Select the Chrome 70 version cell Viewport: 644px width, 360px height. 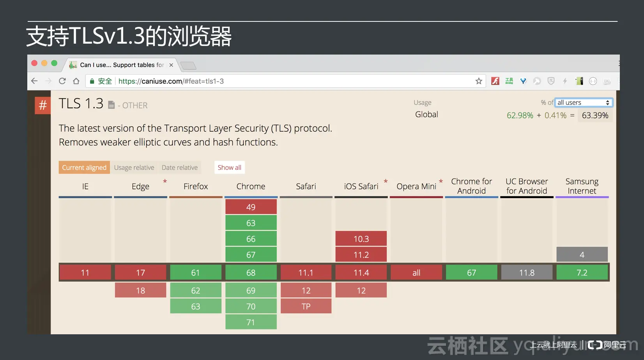[x=251, y=306]
